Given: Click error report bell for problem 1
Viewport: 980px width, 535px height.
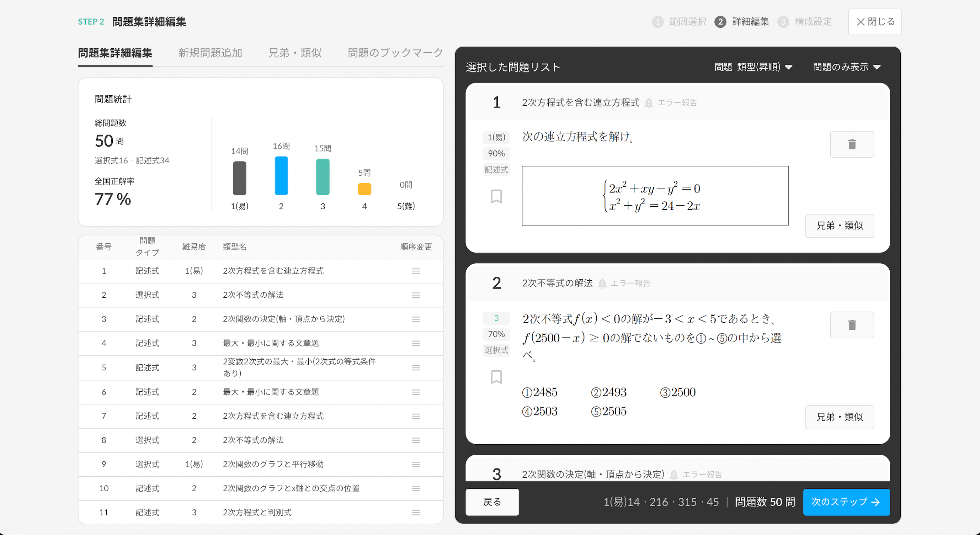Looking at the screenshot, I should click(x=649, y=103).
